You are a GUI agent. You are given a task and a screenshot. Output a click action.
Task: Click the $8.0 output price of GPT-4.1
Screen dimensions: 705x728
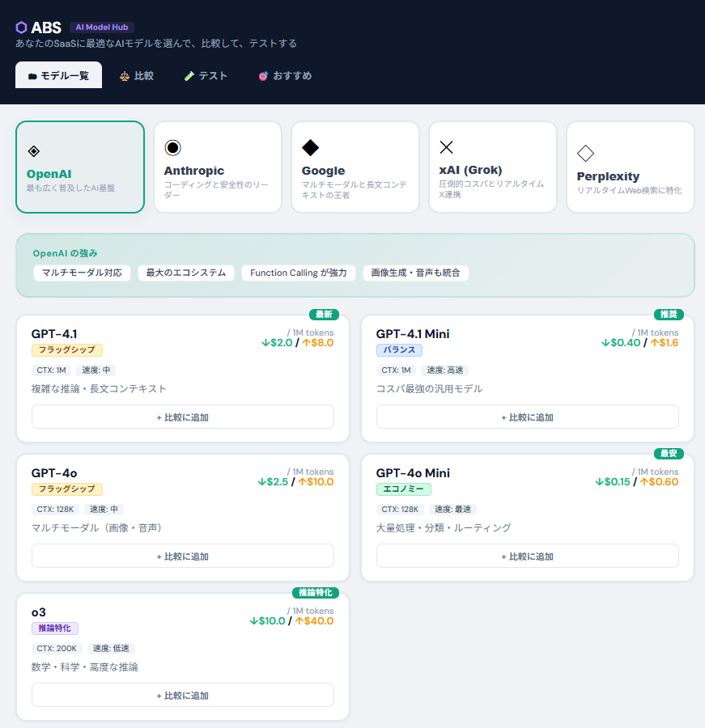point(318,343)
